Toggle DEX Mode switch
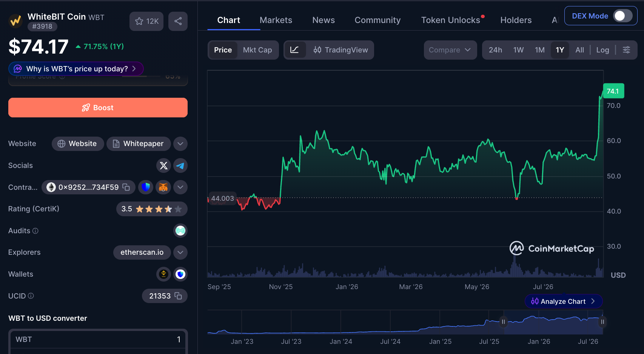The image size is (644, 354). coord(623,16)
